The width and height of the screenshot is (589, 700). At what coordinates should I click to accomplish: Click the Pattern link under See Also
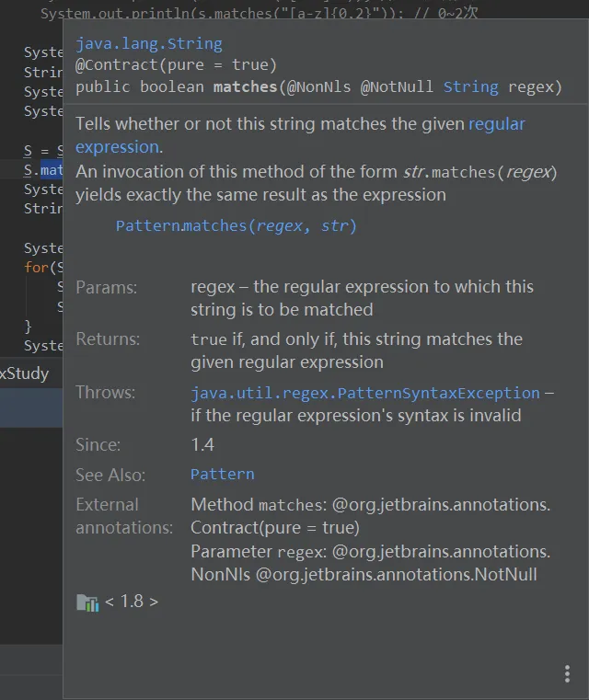(x=222, y=475)
